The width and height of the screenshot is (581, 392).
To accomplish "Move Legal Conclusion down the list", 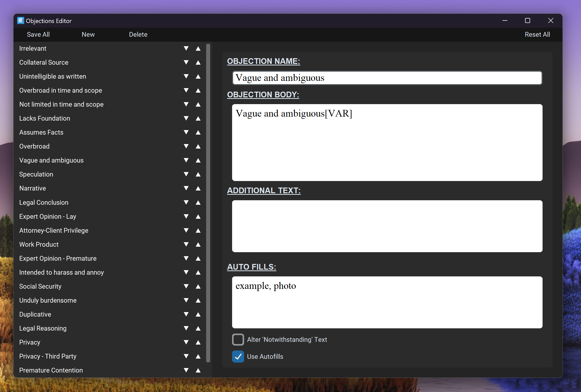I will [186, 202].
